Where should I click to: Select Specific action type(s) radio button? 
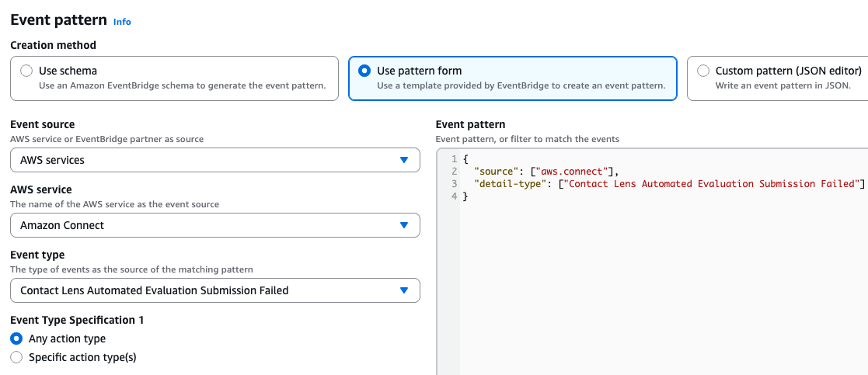pyautogui.click(x=16, y=357)
